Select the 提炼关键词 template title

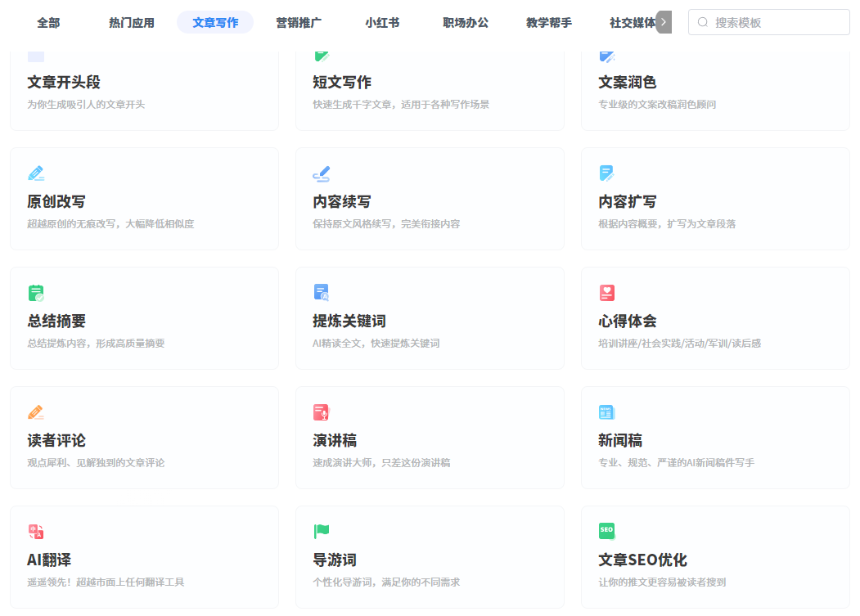coord(349,321)
